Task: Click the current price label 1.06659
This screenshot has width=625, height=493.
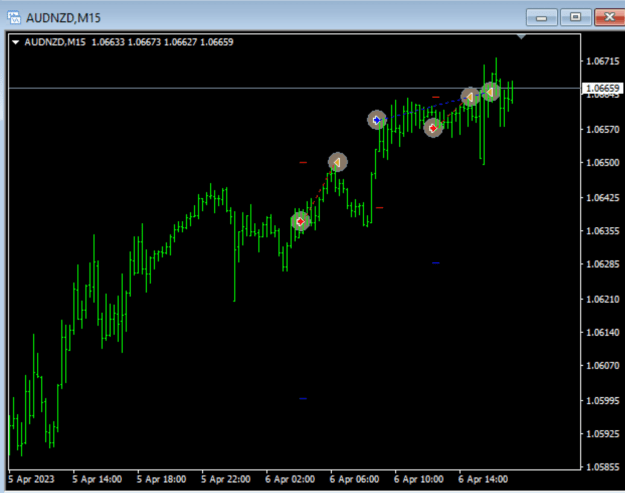Action: [602, 88]
